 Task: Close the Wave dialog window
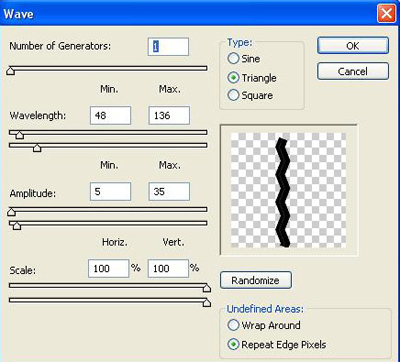(x=386, y=14)
